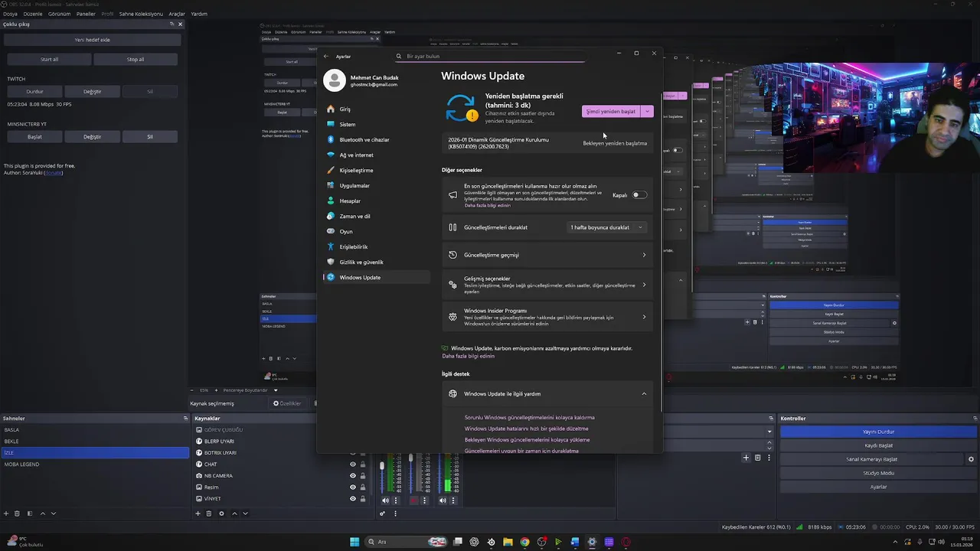Open Windows Insider Programı
Image resolution: width=980 pixels, height=551 pixels.
coord(547,317)
